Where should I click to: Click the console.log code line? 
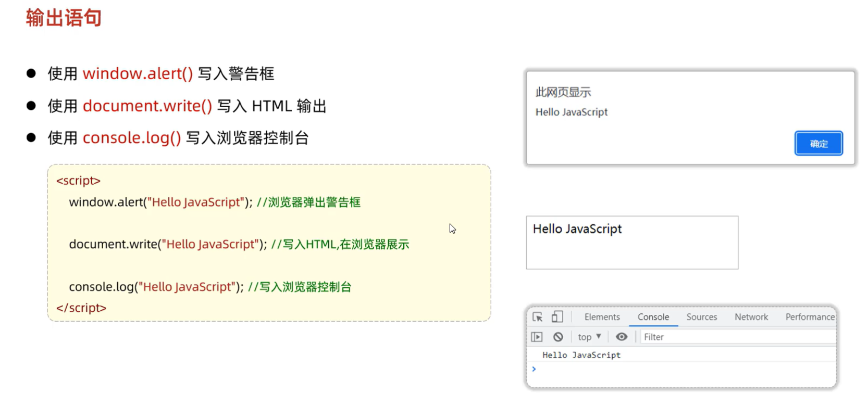210,287
